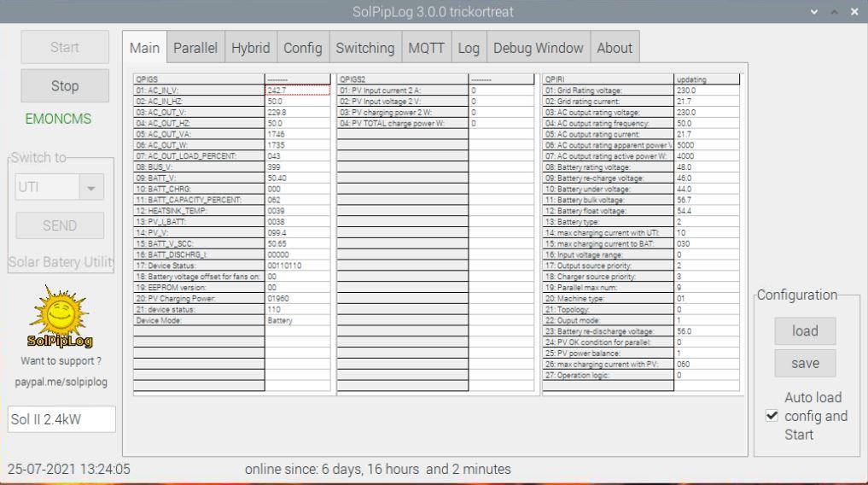Click the save configuration button
Screen dimensions: 868x485
(x=805, y=363)
